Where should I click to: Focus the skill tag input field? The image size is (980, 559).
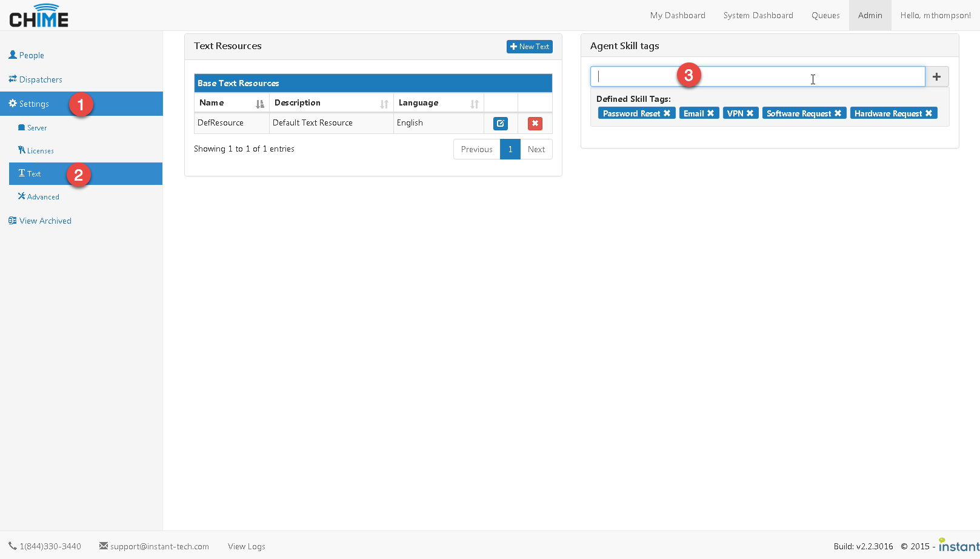(x=758, y=76)
